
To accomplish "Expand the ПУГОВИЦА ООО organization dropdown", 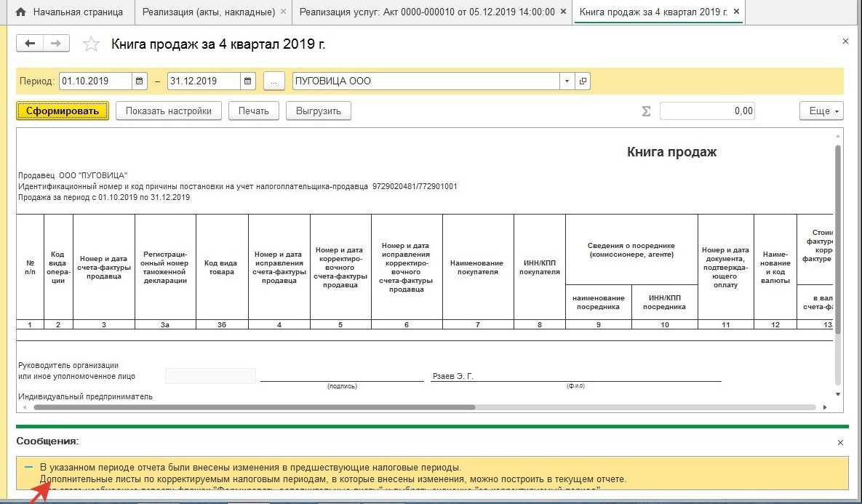I will (567, 81).
